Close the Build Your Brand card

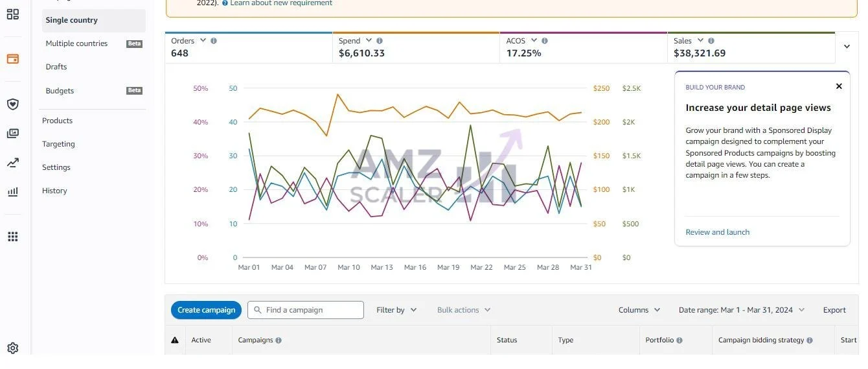[x=839, y=86]
